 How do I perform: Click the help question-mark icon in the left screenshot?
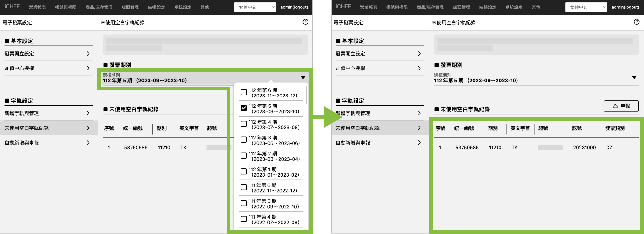305,22
